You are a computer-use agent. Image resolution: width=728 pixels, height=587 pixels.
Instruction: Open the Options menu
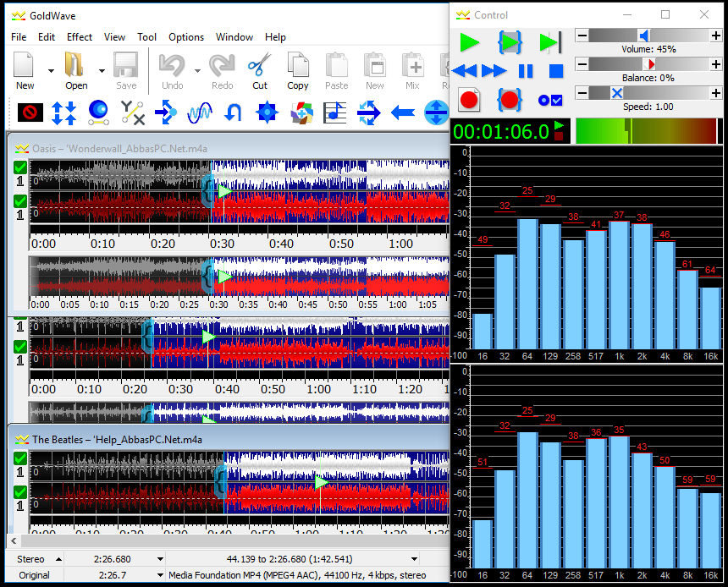coord(186,37)
